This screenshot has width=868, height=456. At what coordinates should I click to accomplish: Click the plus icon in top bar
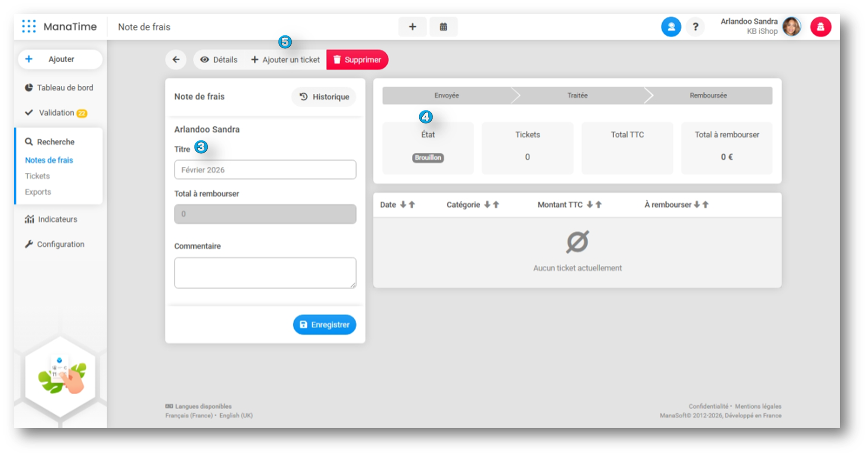click(412, 27)
